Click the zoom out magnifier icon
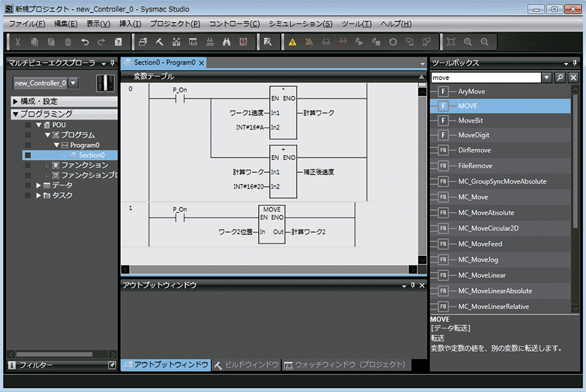This screenshot has width=586, height=392. 485,42
